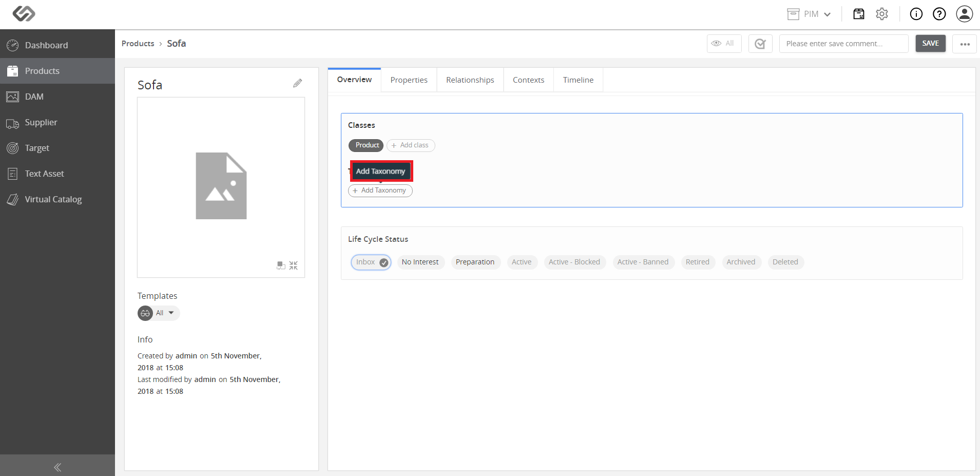Screen dimensions: 980x476
Task: Select the Active - Banned status
Action: pyautogui.click(x=643, y=262)
